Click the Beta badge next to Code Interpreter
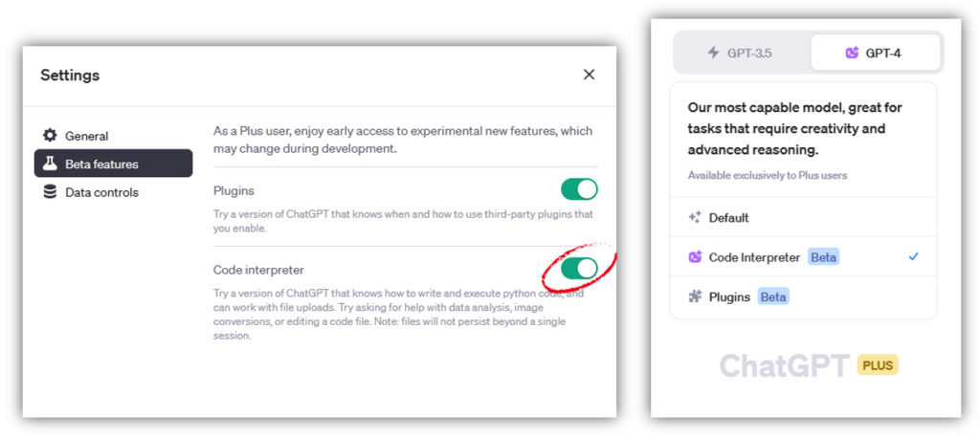 (823, 257)
